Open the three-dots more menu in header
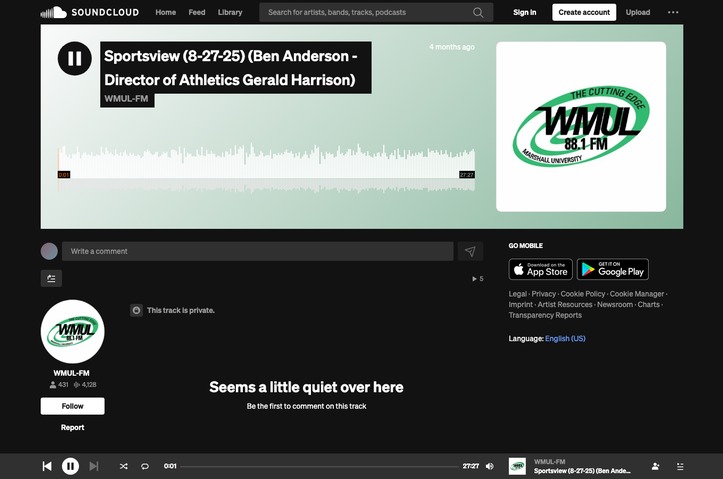Image resolution: width=723 pixels, height=479 pixels. click(673, 12)
